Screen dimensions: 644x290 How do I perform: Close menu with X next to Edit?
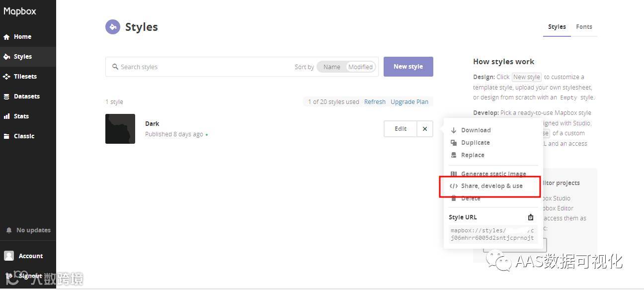point(425,129)
